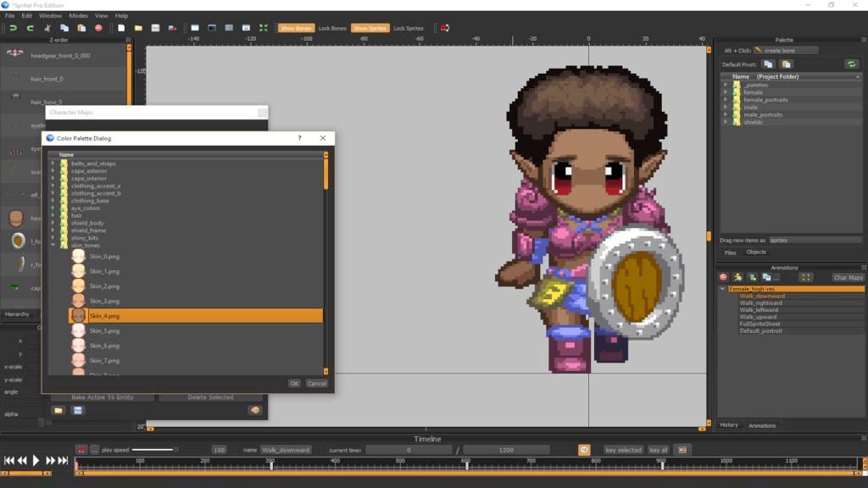The image size is (868, 488).
Task: Toggle Show Bones in the toolbar
Action: pyautogui.click(x=296, y=28)
